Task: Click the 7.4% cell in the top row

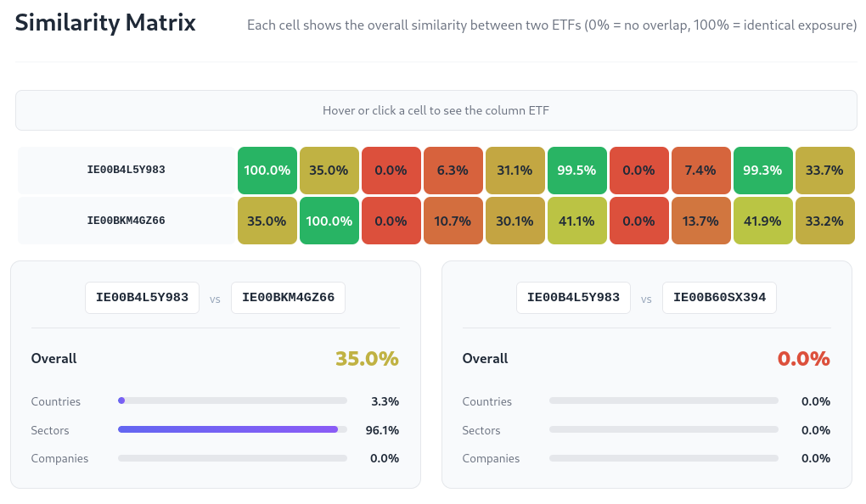Action: [700, 170]
